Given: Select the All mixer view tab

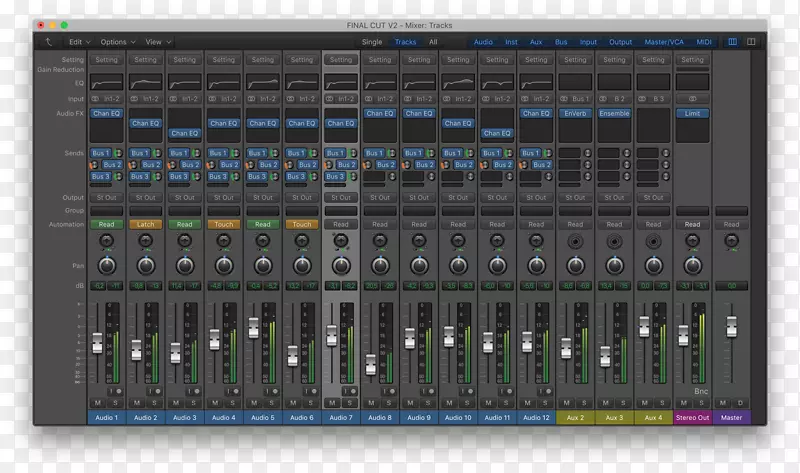Looking at the screenshot, I should pyautogui.click(x=433, y=42).
